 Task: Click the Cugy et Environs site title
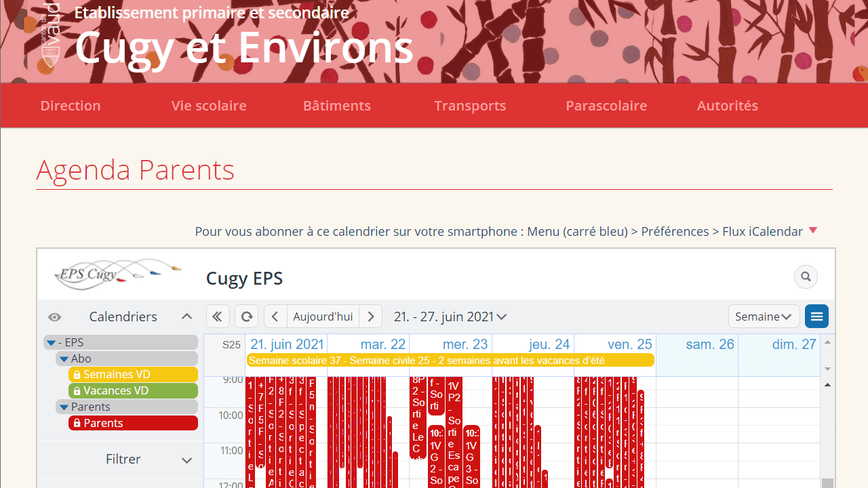click(243, 47)
